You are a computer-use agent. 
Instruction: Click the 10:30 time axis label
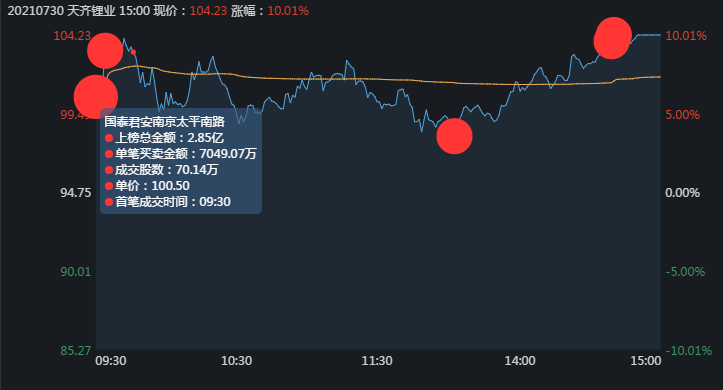pyautogui.click(x=237, y=360)
